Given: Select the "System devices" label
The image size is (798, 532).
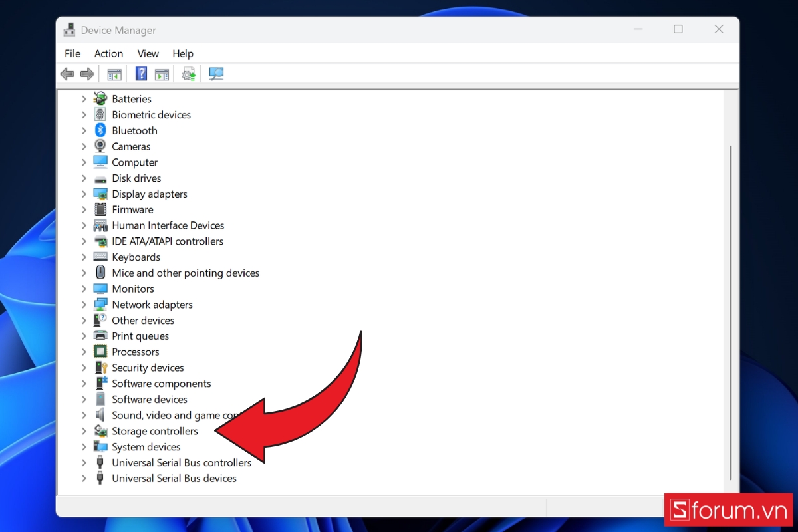Looking at the screenshot, I should (146, 447).
